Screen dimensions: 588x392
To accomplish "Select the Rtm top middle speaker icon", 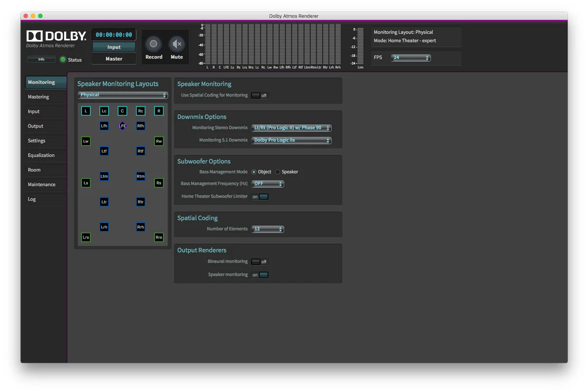I will pos(141,176).
